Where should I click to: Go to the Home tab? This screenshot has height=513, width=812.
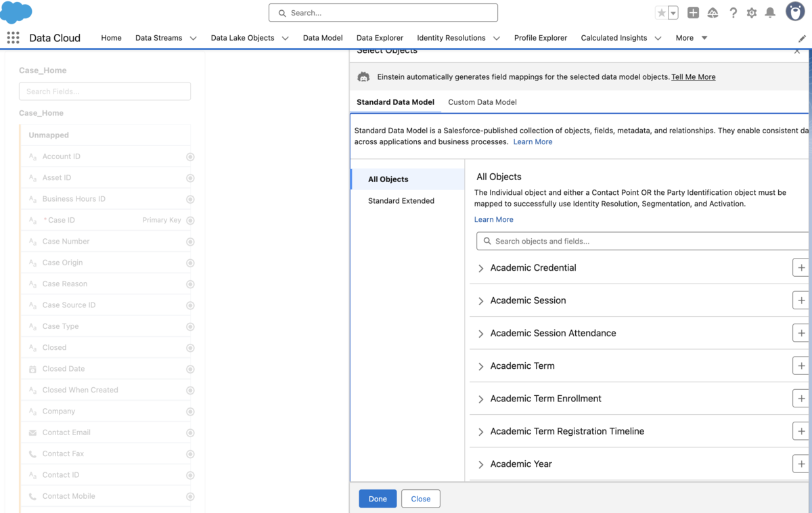(x=111, y=38)
